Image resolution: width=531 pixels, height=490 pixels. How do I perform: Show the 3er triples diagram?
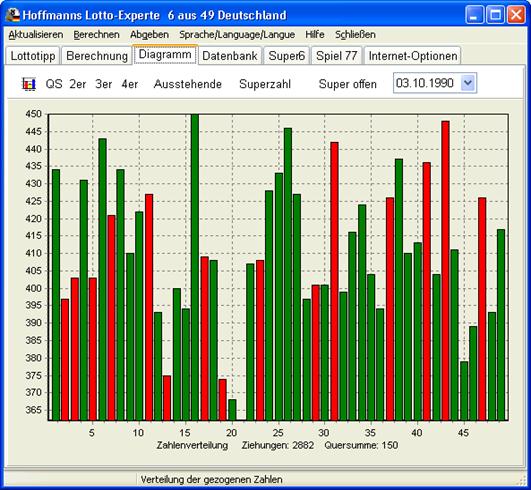click(104, 84)
